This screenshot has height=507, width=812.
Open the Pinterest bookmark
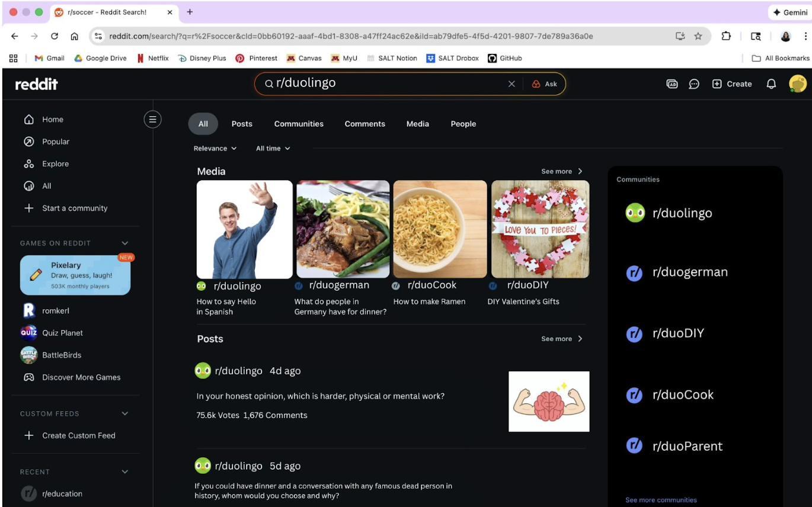click(x=256, y=58)
